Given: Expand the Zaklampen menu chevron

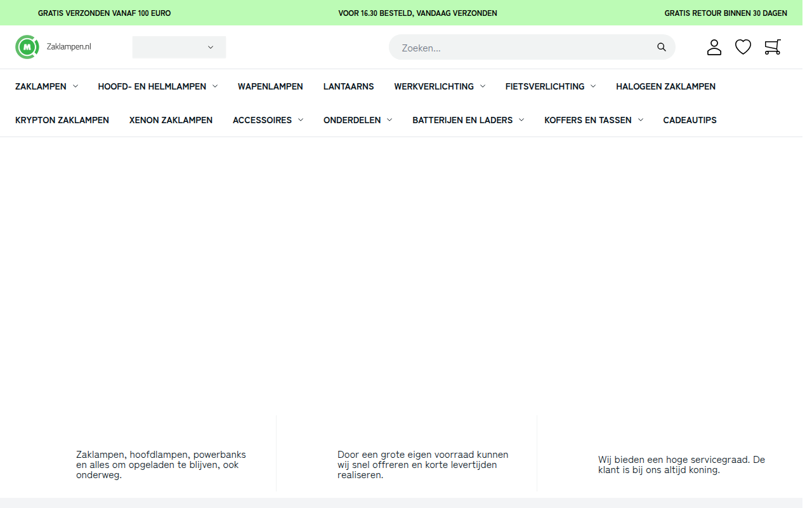Looking at the screenshot, I should [75, 86].
